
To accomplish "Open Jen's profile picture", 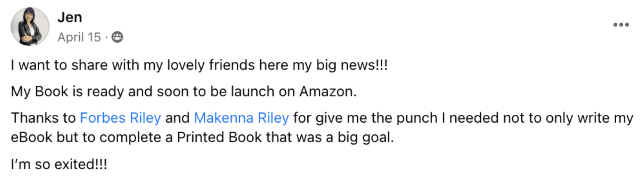I will pyautogui.click(x=30, y=27).
